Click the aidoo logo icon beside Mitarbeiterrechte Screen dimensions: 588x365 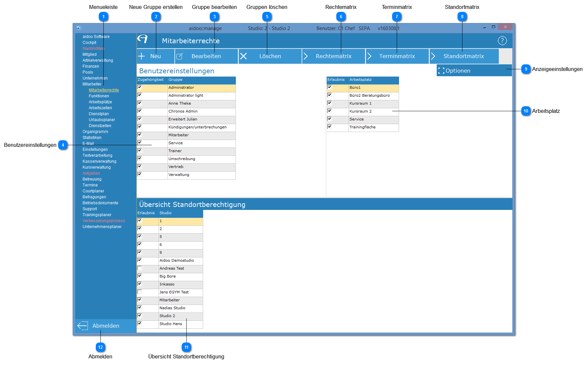[x=142, y=39]
